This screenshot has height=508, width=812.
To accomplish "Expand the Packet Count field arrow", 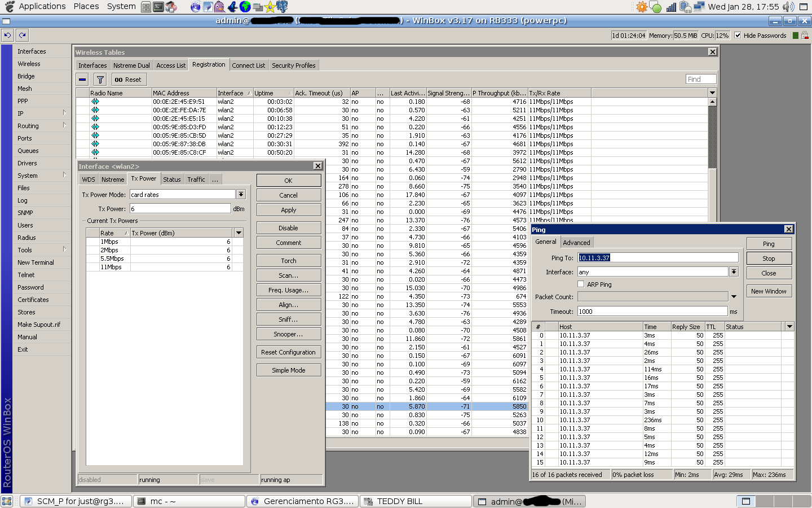I will coord(734,297).
